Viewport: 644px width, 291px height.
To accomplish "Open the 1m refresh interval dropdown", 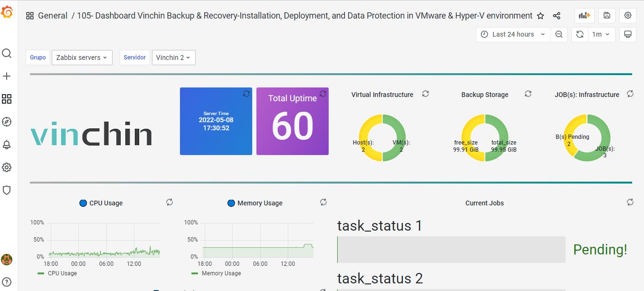I will point(601,34).
